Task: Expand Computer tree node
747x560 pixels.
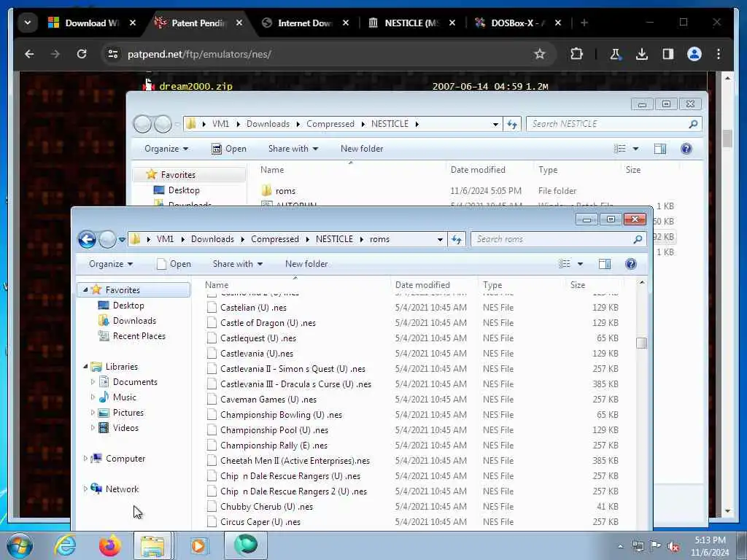Action: (85, 459)
